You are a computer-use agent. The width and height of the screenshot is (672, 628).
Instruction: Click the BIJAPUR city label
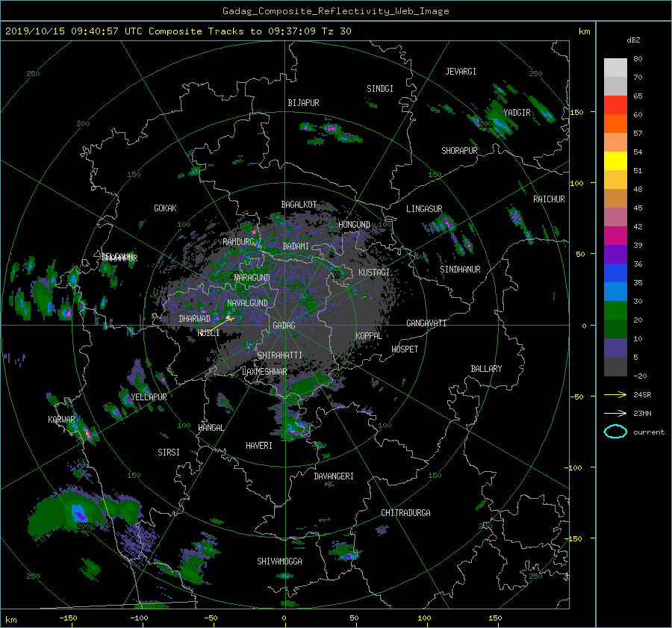point(303,103)
